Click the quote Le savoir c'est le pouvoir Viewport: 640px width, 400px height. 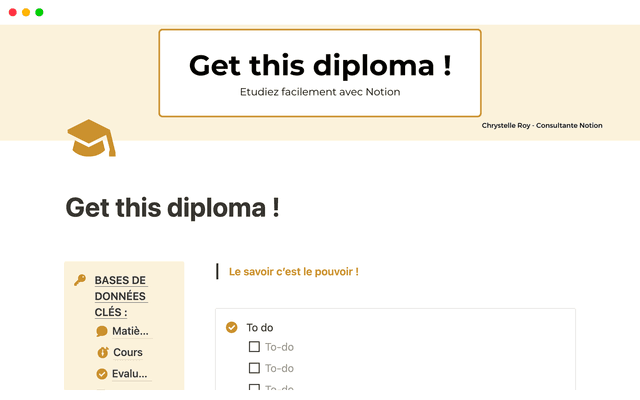tap(293, 271)
